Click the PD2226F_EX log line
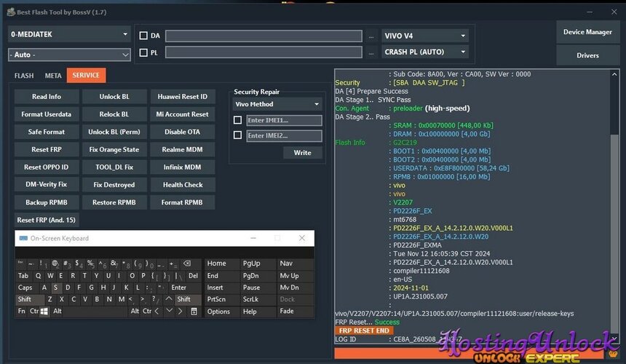Viewport: 626px width, 364px height. pos(413,210)
